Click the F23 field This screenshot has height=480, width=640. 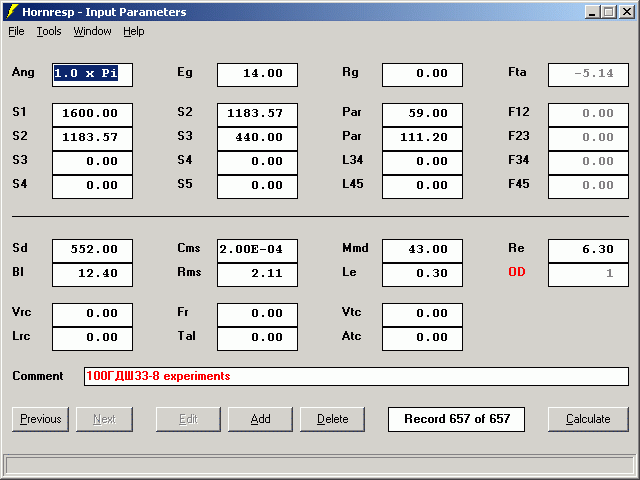(588, 139)
